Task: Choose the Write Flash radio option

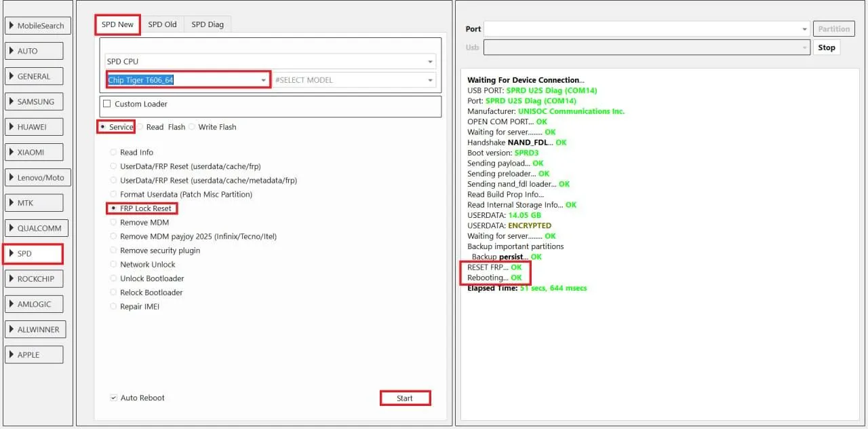Action: [x=192, y=127]
